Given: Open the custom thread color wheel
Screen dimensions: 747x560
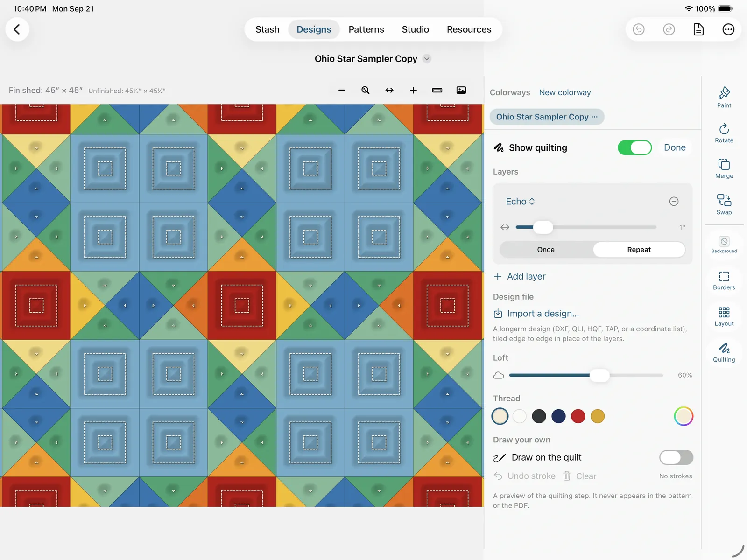Looking at the screenshot, I should 684,416.
